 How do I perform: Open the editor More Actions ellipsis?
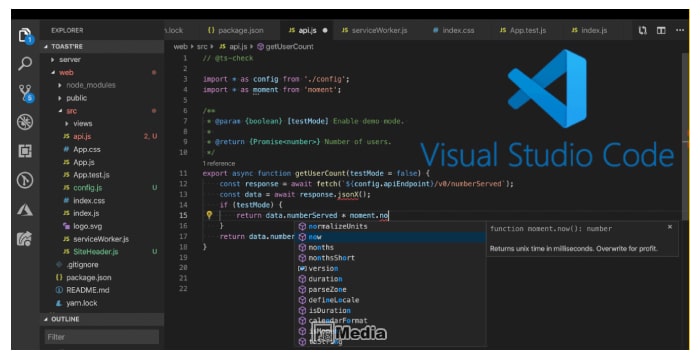[679, 30]
